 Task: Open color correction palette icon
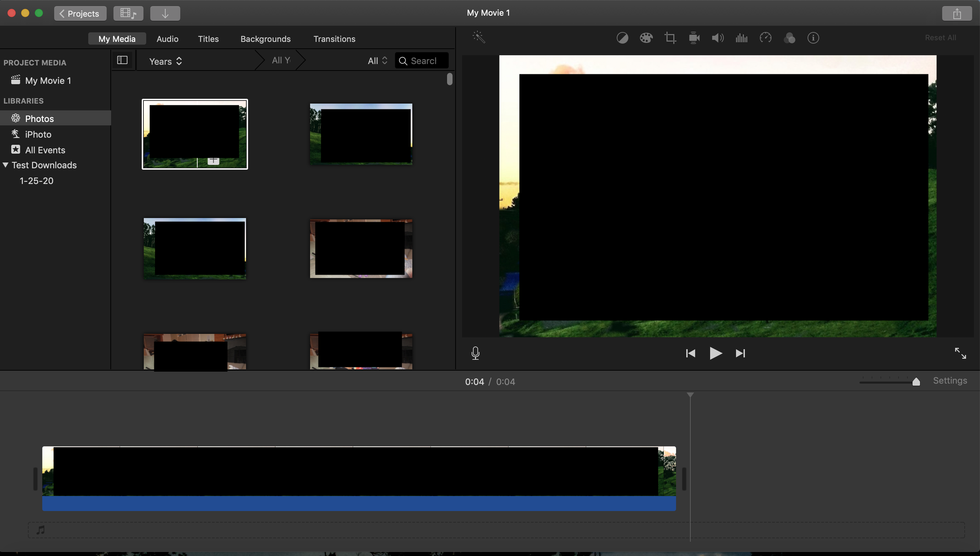pyautogui.click(x=646, y=38)
